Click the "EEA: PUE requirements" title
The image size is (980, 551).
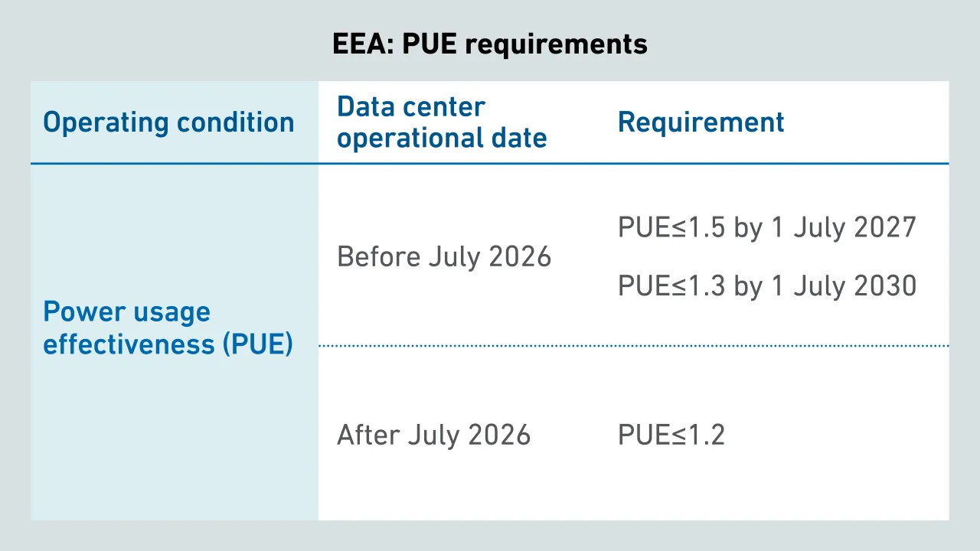pos(489,44)
